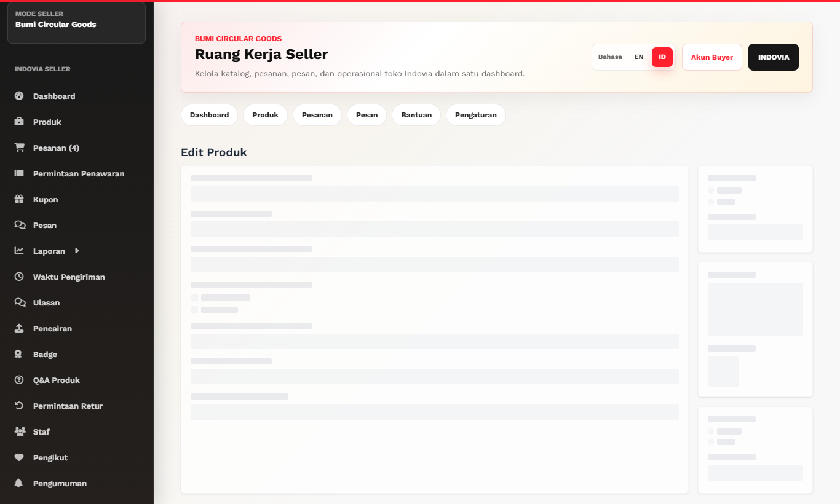Open the Produk pill tab

265,115
